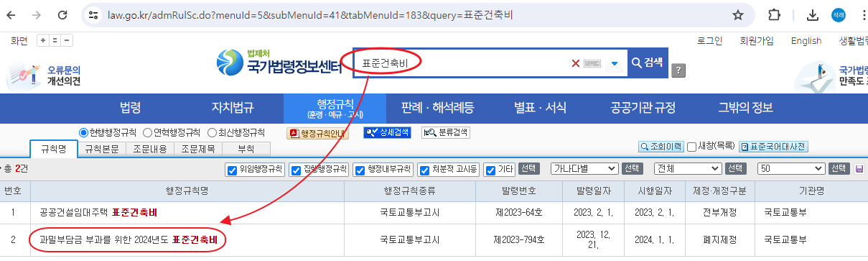
Task: Open 행정규칙안내 guide button
Action: tap(317, 133)
